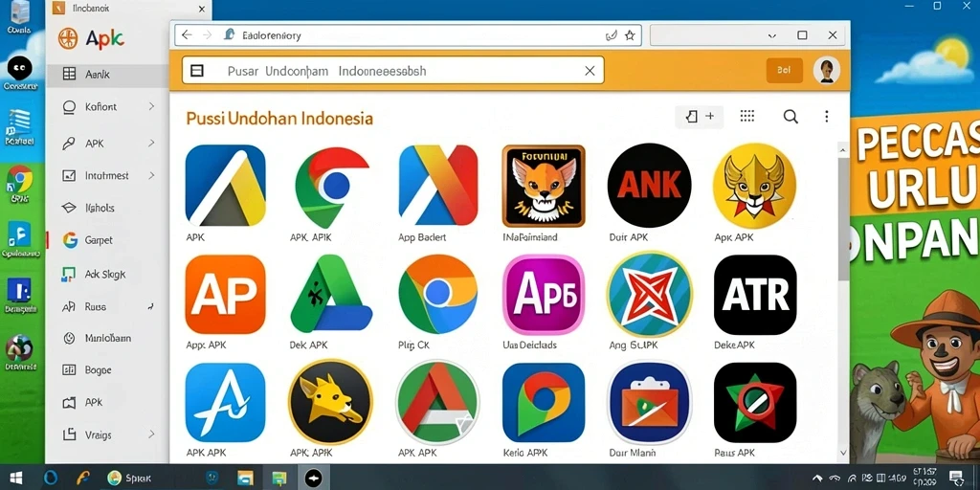Image resolution: width=980 pixels, height=490 pixels.
Task: Open the black ATR 'DekeAPK' icon
Action: 755,295
